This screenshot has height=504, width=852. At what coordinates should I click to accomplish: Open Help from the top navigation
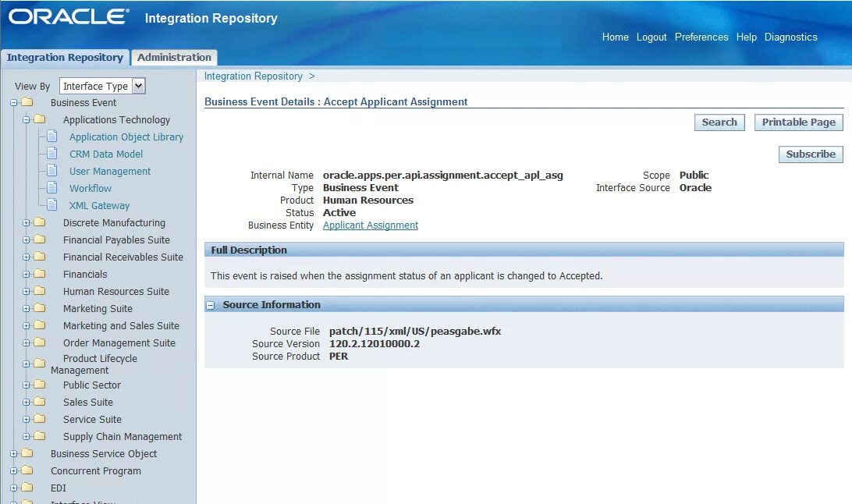tap(747, 37)
